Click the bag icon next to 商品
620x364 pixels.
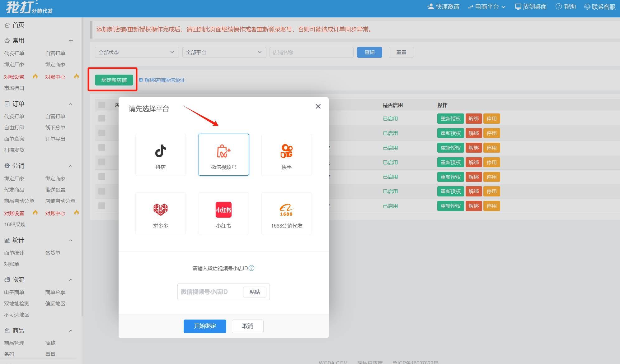pyautogui.click(x=7, y=331)
